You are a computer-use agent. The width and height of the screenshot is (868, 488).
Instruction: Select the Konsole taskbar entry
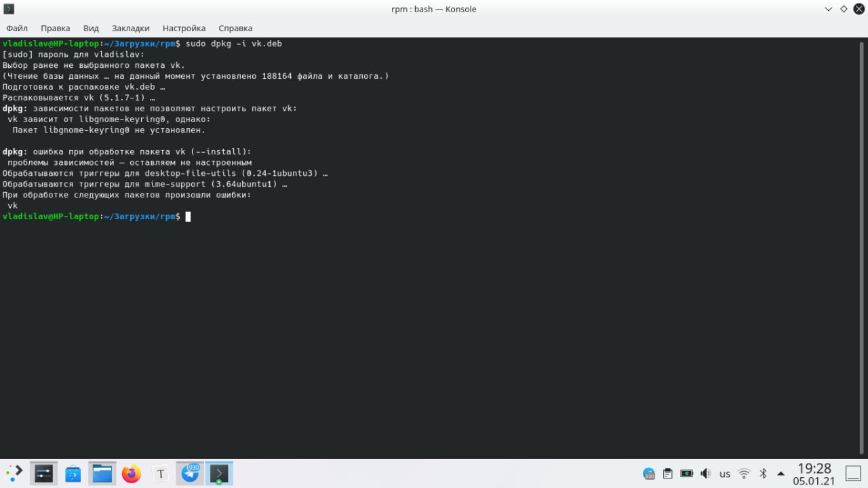pyautogui.click(x=219, y=473)
